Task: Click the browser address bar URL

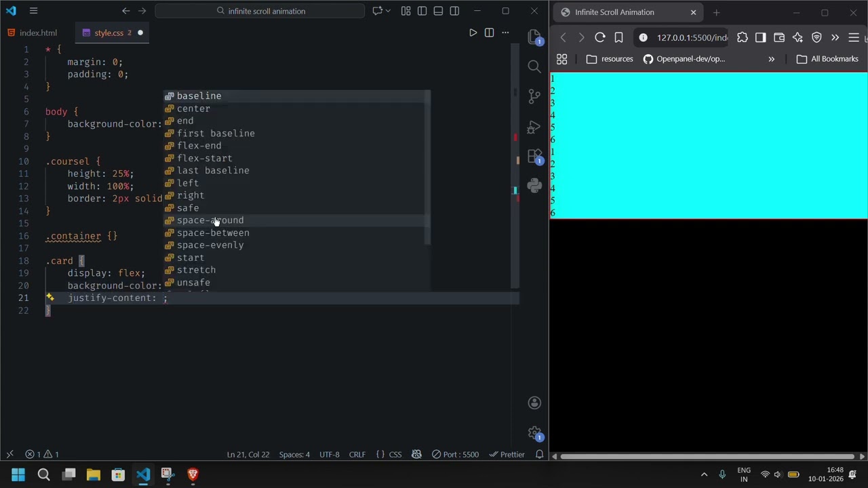Action: click(692, 38)
